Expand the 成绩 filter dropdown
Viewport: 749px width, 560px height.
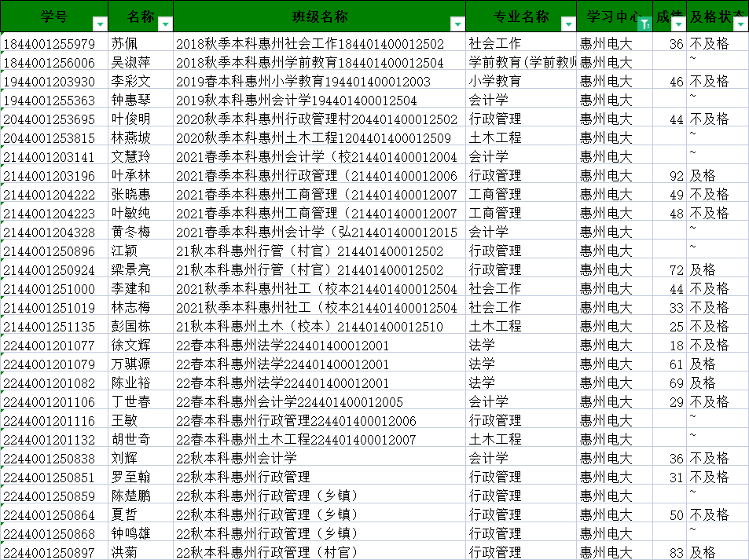[x=677, y=24]
